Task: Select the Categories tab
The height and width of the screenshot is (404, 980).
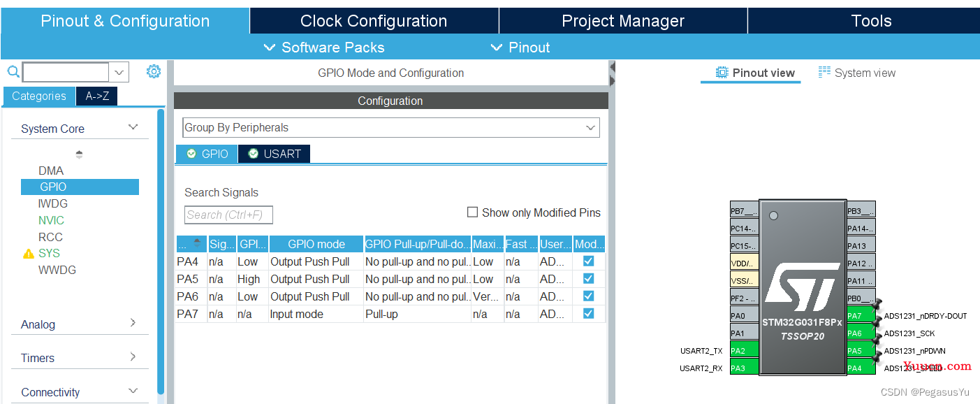Action: point(39,96)
